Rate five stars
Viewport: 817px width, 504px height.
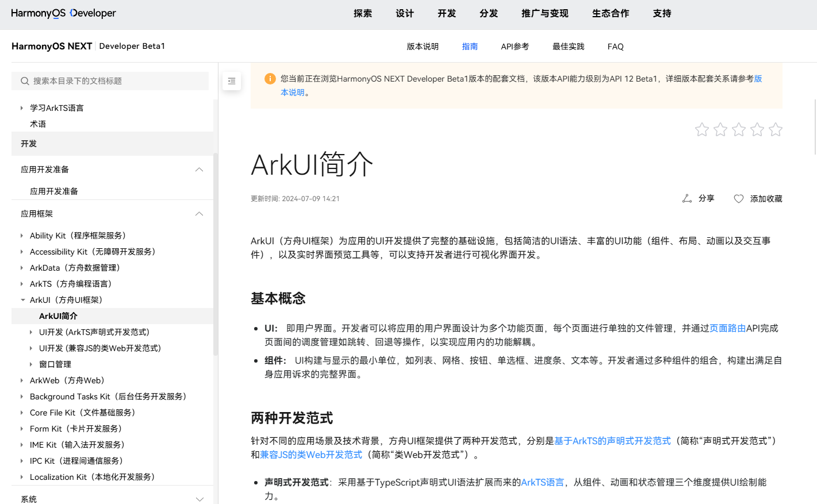point(776,129)
